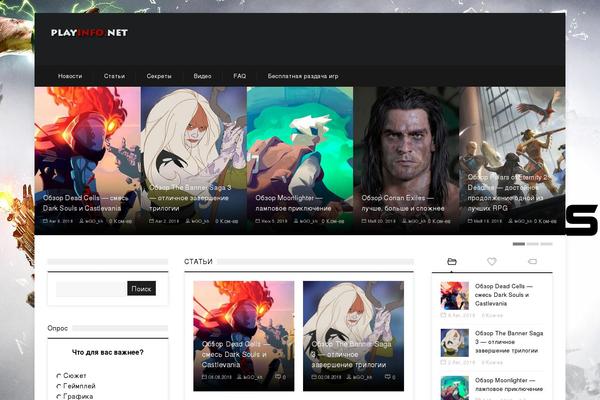Image resolution: width=600 pixels, height=400 pixels.
Task: Click Moonlighter sidebar thumbnail
Action: click(455, 388)
